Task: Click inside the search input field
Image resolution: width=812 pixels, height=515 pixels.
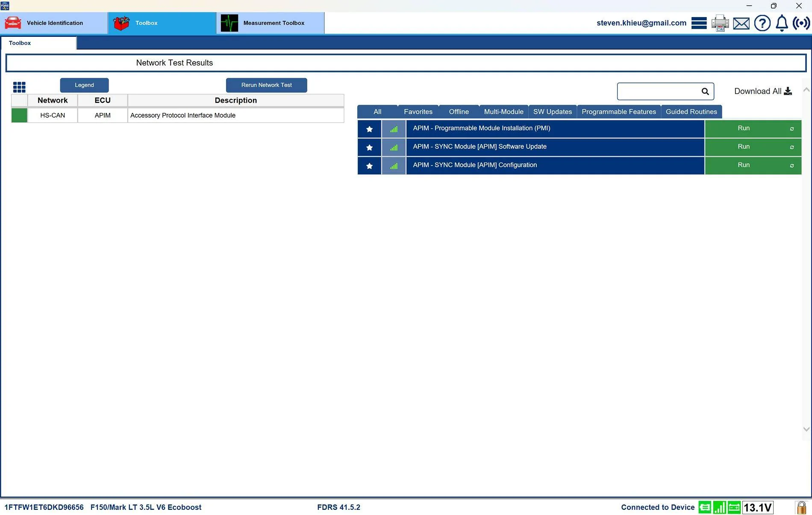Action: 658,91
